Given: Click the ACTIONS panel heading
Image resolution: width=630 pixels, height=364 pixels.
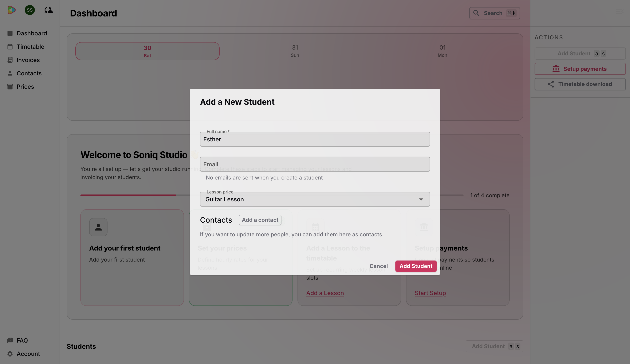Looking at the screenshot, I should pyautogui.click(x=549, y=37).
